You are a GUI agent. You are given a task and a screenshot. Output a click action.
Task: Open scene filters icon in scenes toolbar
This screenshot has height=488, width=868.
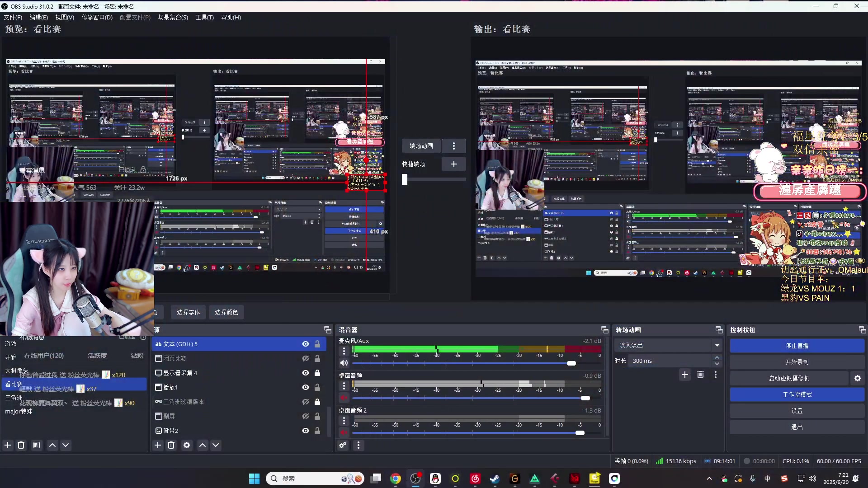(x=37, y=445)
